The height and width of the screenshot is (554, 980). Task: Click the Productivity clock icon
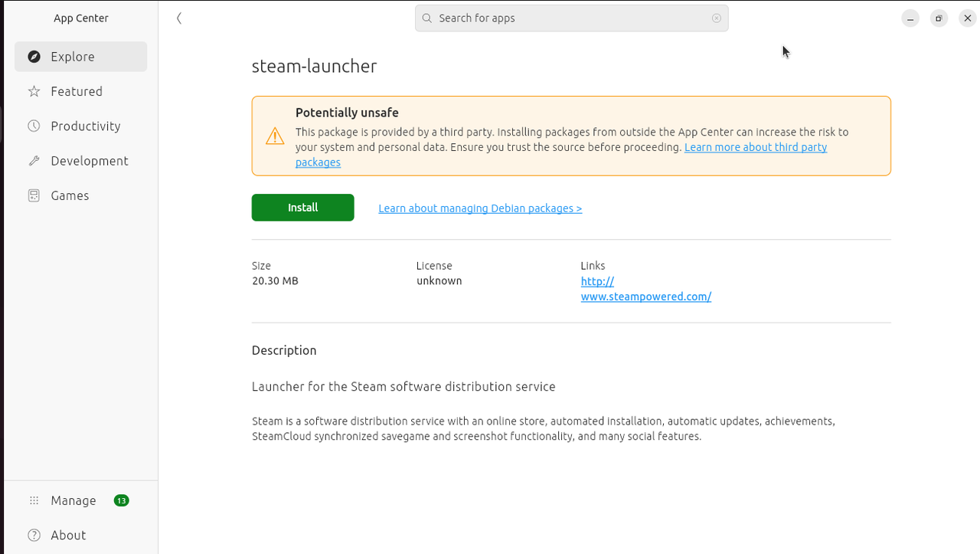(34, 126)
